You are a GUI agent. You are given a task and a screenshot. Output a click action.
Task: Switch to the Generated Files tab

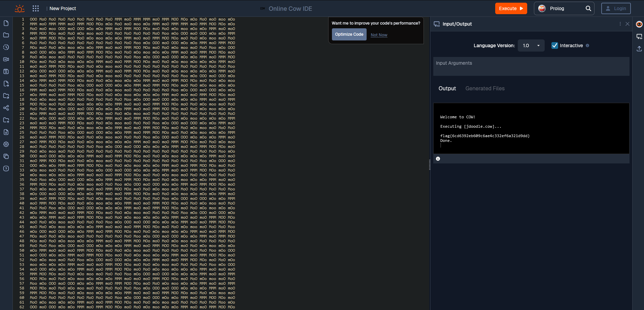tap(485, 88)
